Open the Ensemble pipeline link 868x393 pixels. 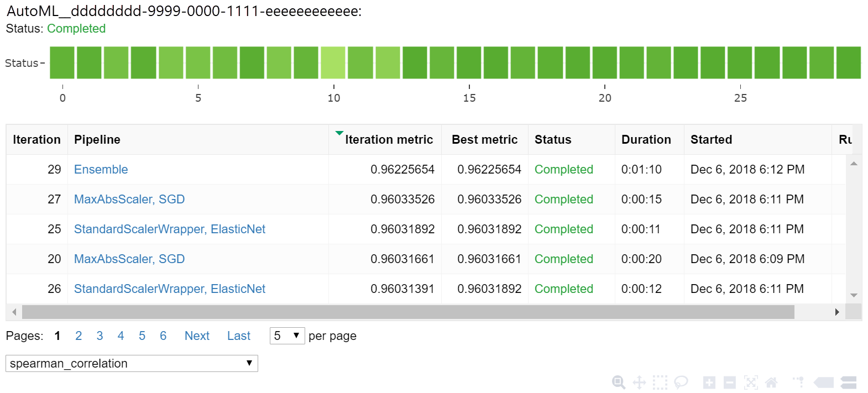[101, 169]
